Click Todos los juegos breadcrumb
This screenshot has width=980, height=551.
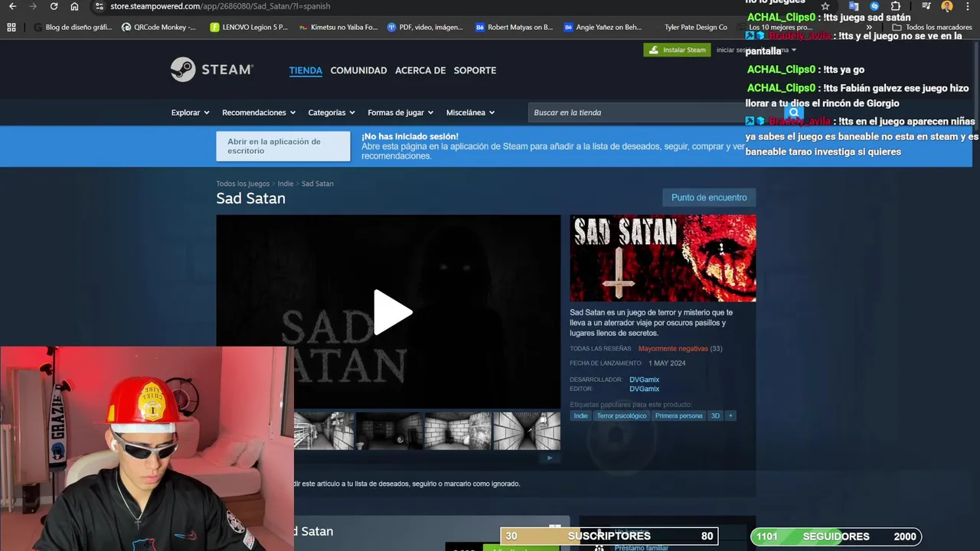243,184
